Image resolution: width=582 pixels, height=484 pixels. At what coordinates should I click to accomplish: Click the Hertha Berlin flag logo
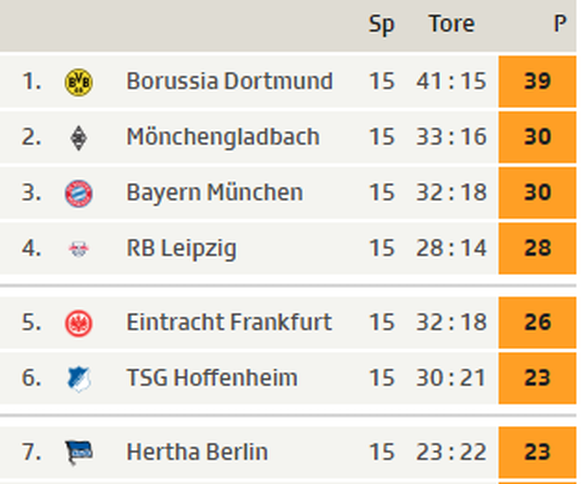[x=78, y=452]
